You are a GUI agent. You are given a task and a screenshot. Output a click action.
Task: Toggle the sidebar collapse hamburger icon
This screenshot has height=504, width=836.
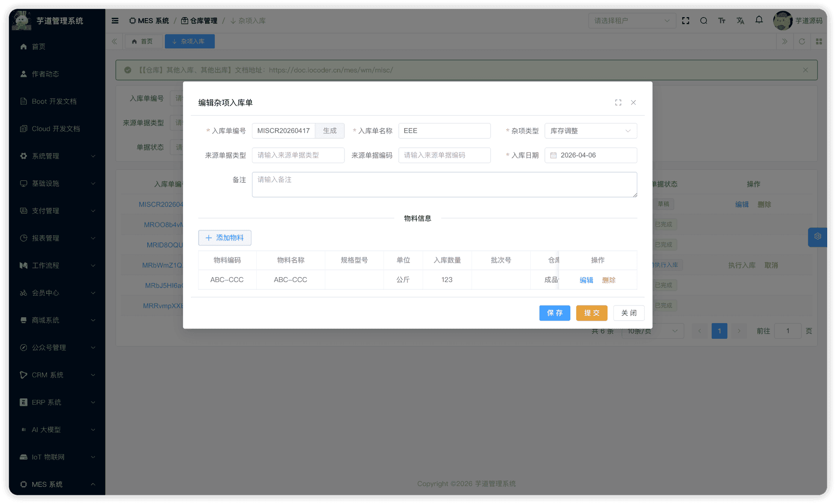point(115,21)
